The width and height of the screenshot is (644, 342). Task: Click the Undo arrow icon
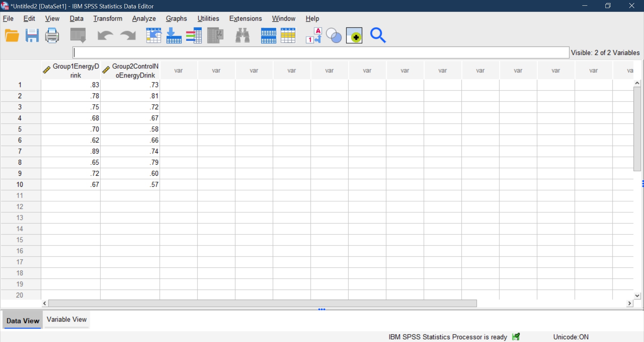pyautogui.click(x=105, y=36)
